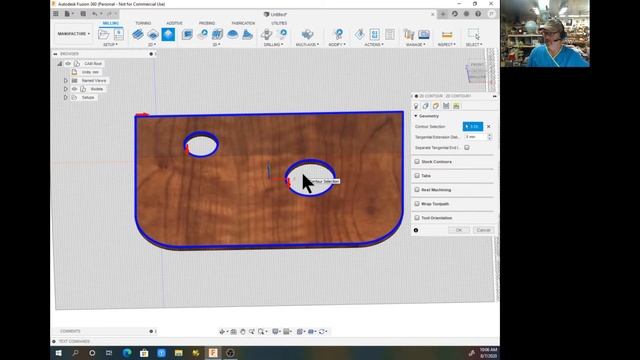Click the 3D Parallel icon
Screen dimensions: 640x360
(x=217, y=35)
